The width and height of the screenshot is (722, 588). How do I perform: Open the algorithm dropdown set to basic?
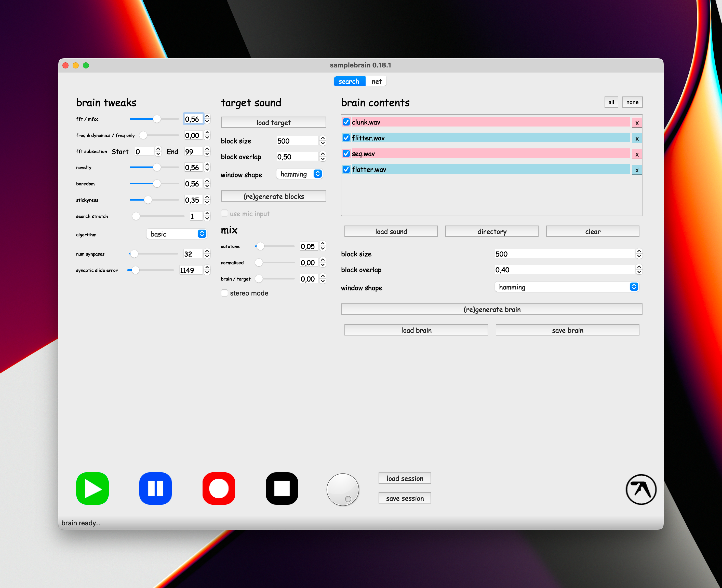point(177,234)
